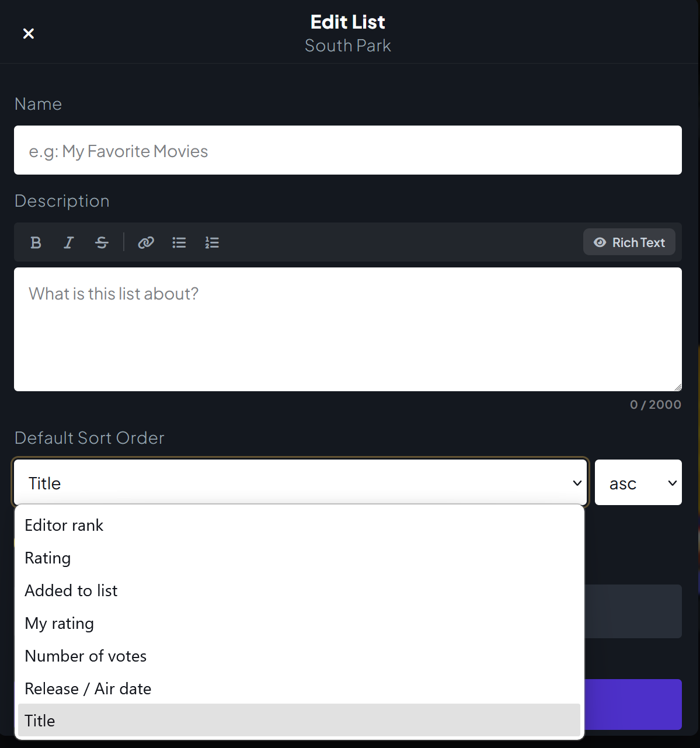Choose Release / Air date option

click(x=299, y=688)
